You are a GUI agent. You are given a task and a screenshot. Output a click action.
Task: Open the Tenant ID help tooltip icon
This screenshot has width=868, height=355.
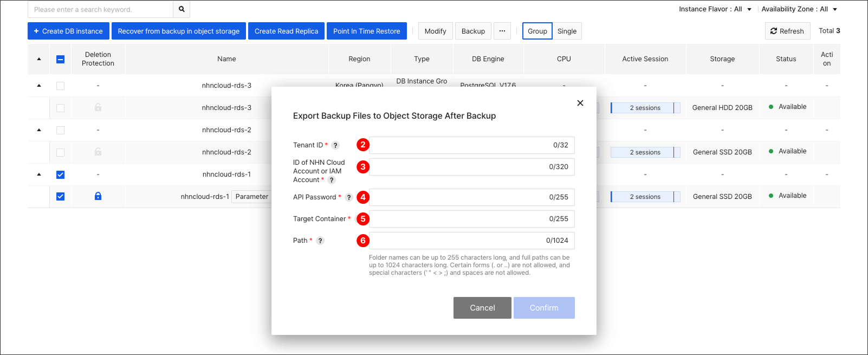click(x=335, y=145)
